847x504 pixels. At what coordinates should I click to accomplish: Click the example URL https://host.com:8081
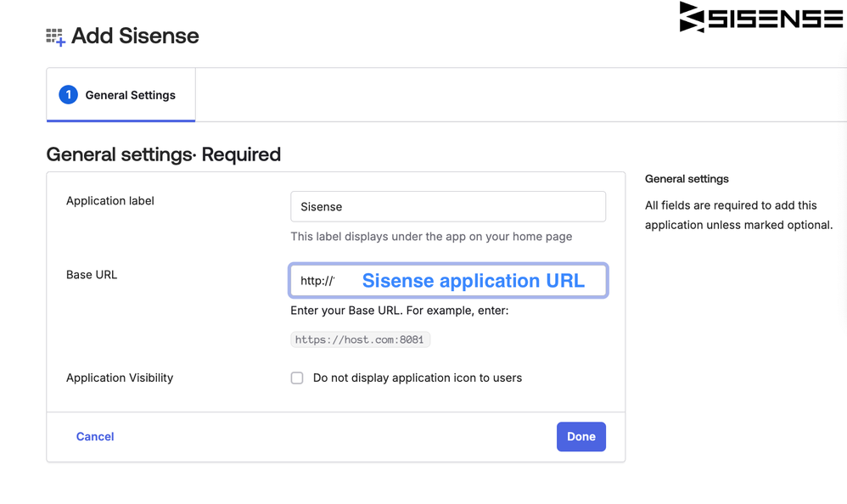tap(360, 340)
